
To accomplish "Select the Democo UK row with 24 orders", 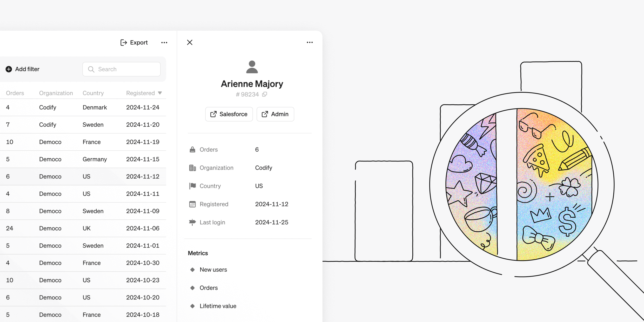I will (83, 228).
